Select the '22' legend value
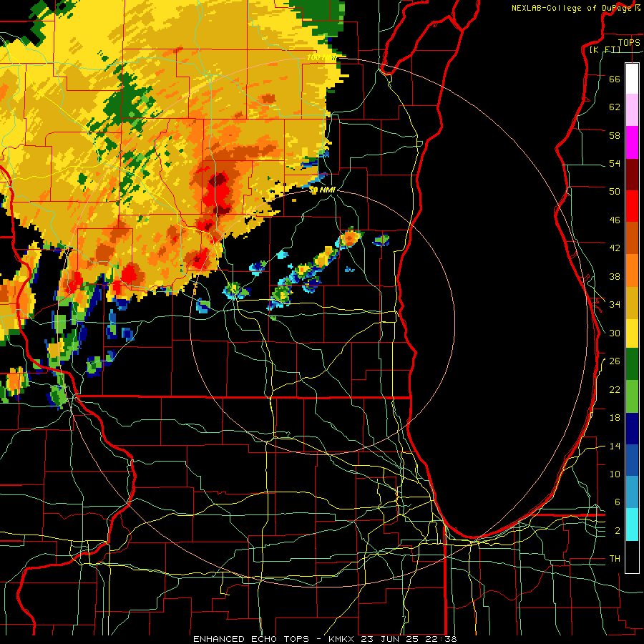This screenshot has height=644, width=644. [x=615, y=389]
